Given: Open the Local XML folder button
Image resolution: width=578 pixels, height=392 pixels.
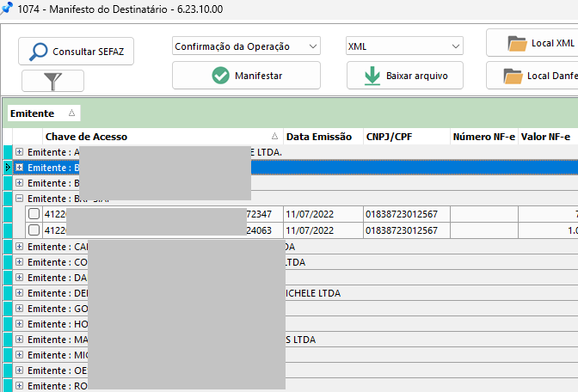Looking at the screenshot, I should pyautogui.click(x=532, y=43).
